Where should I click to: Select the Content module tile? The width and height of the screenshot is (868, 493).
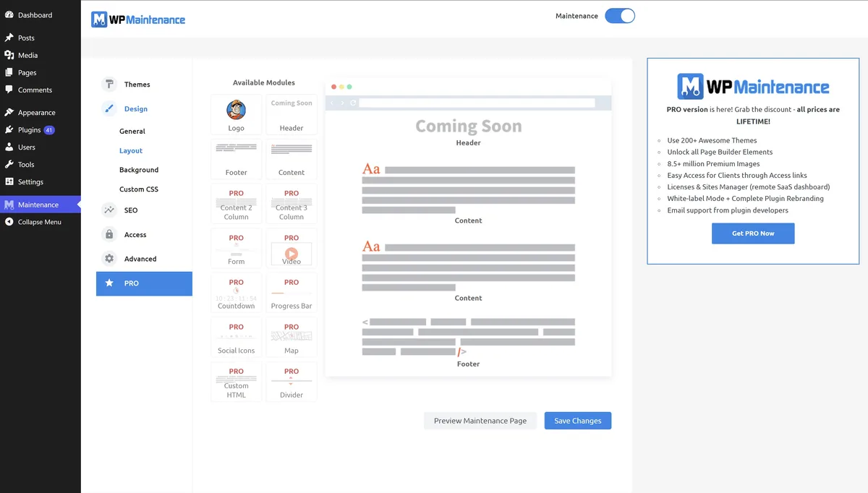(x=292, y=159)
